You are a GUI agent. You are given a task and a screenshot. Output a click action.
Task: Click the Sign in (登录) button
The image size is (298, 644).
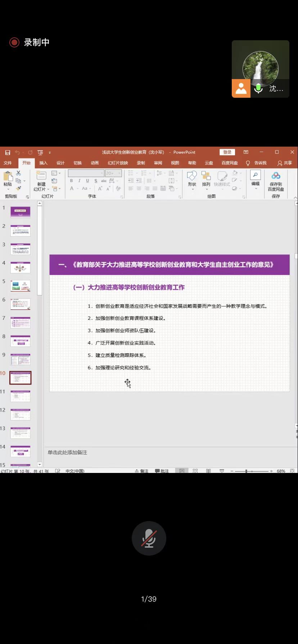point(227,152)
